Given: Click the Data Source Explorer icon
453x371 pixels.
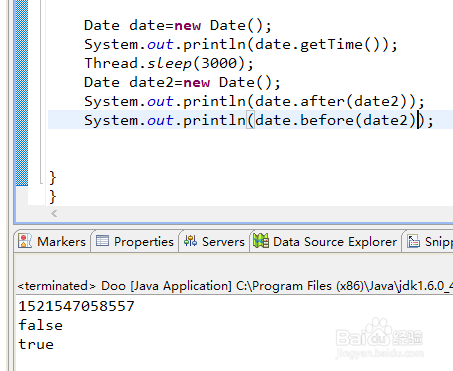Looking at the screenshot, I should click(x=261, y=241).
